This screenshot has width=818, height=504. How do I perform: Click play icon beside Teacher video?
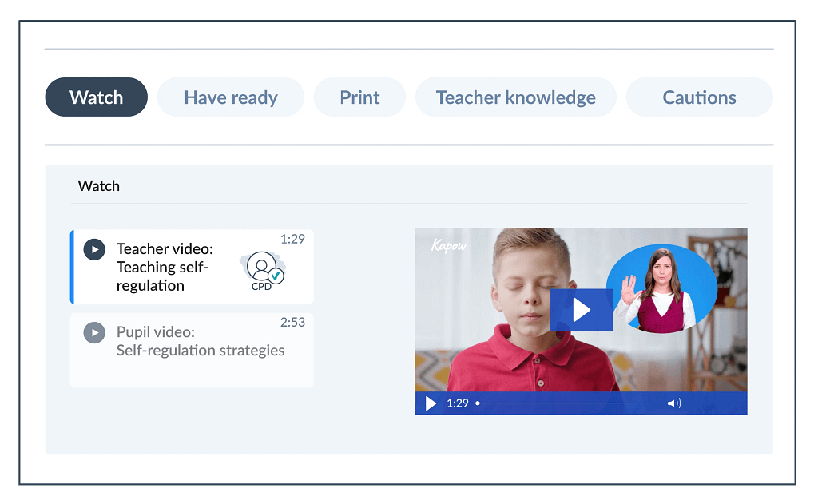[94, 249]
